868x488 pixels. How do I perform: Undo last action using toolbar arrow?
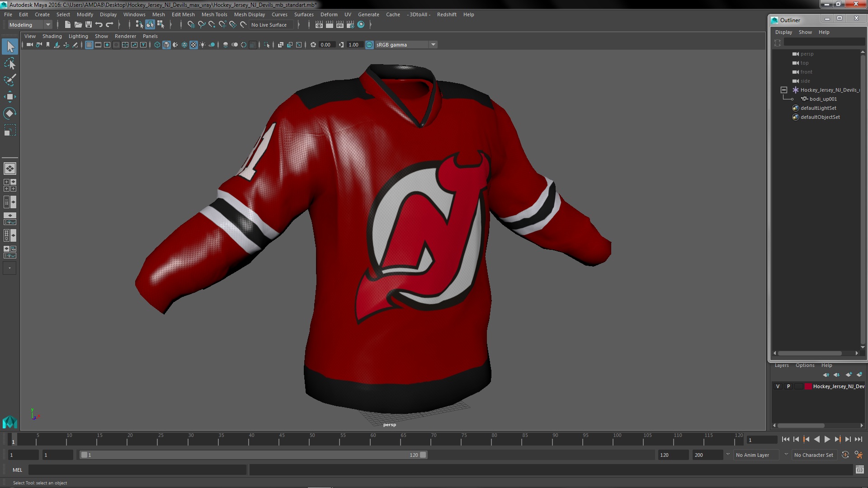[x=99, y=25]
